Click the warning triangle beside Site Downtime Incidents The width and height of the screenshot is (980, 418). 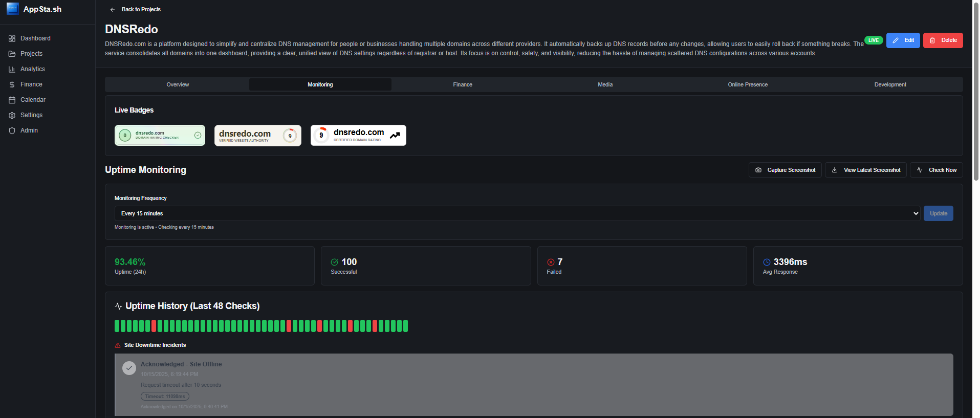pos(118,345)
